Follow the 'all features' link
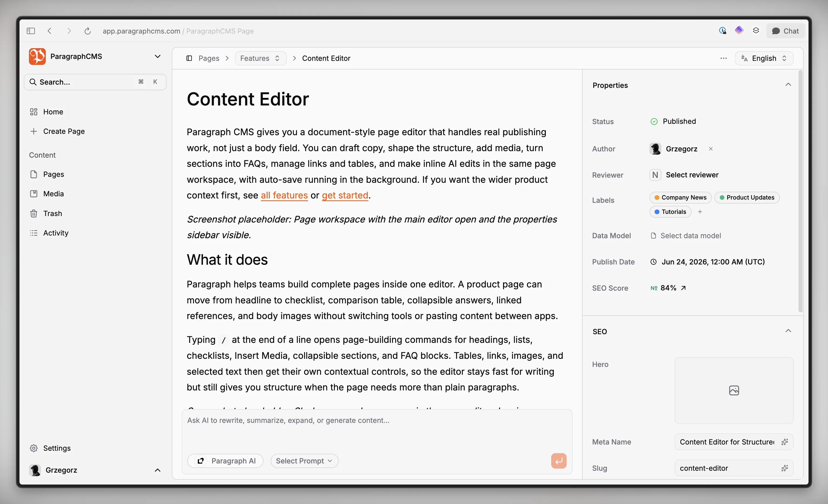The image size is (828, 504). pyautogui.click(x=284, y=195)
